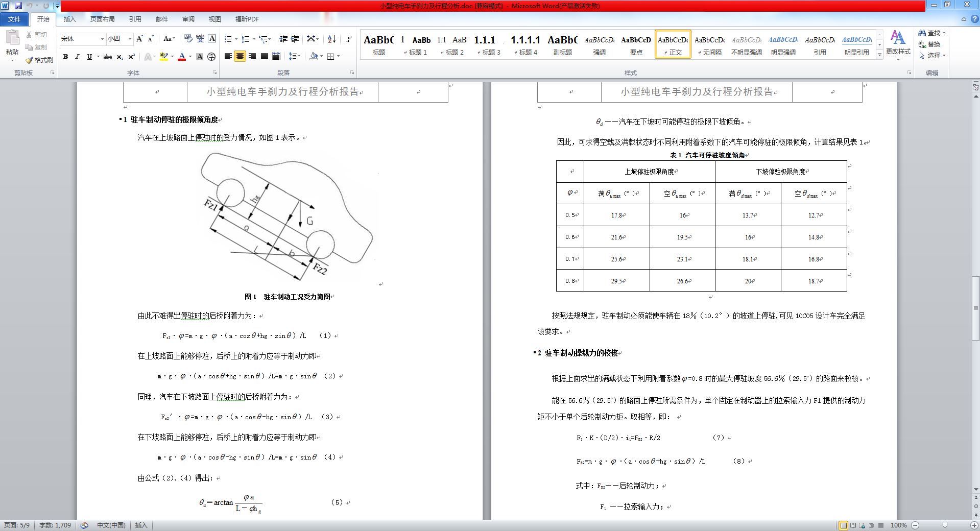Align text to the right
The height and width of the screenshot is (531, 980).
(252, 56)
